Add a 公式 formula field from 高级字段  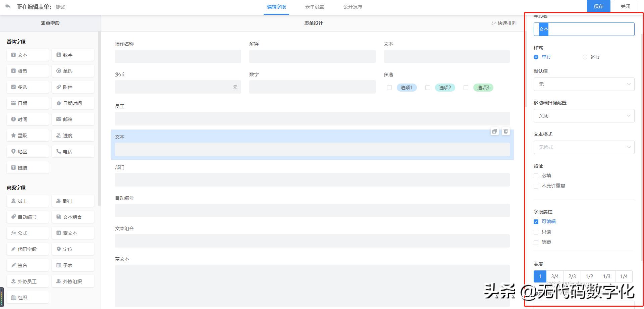point(28,233)
